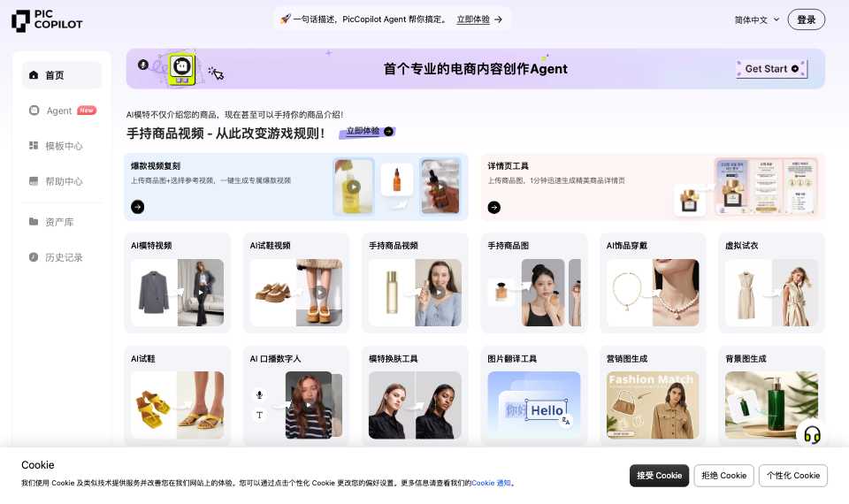Click the headset customer support icon

[812, 435]
